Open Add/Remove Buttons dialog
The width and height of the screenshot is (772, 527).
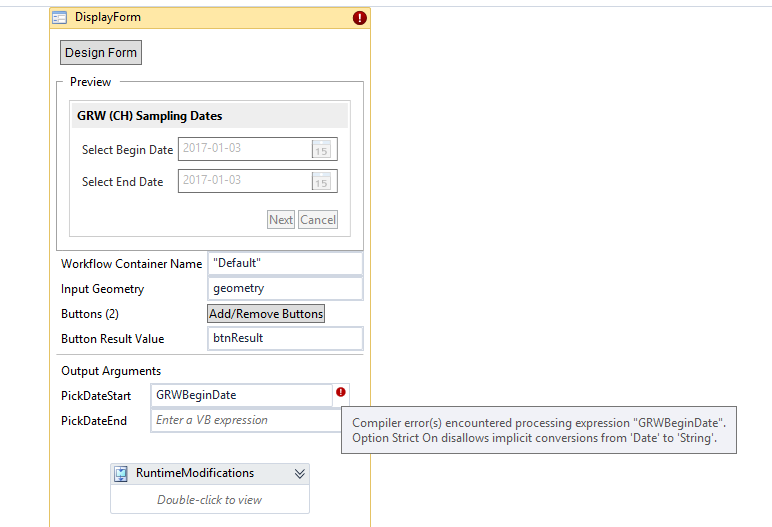pos(266,314)
